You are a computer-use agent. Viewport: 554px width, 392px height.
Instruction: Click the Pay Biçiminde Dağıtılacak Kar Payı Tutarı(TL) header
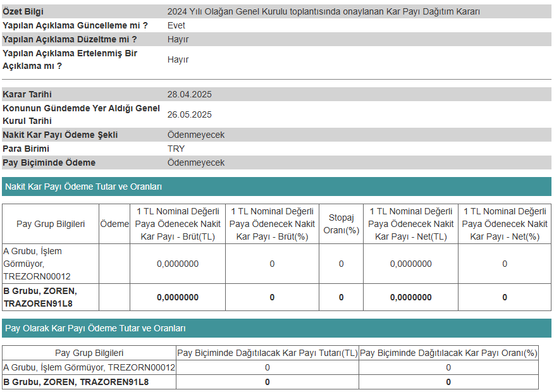point(268,353)
